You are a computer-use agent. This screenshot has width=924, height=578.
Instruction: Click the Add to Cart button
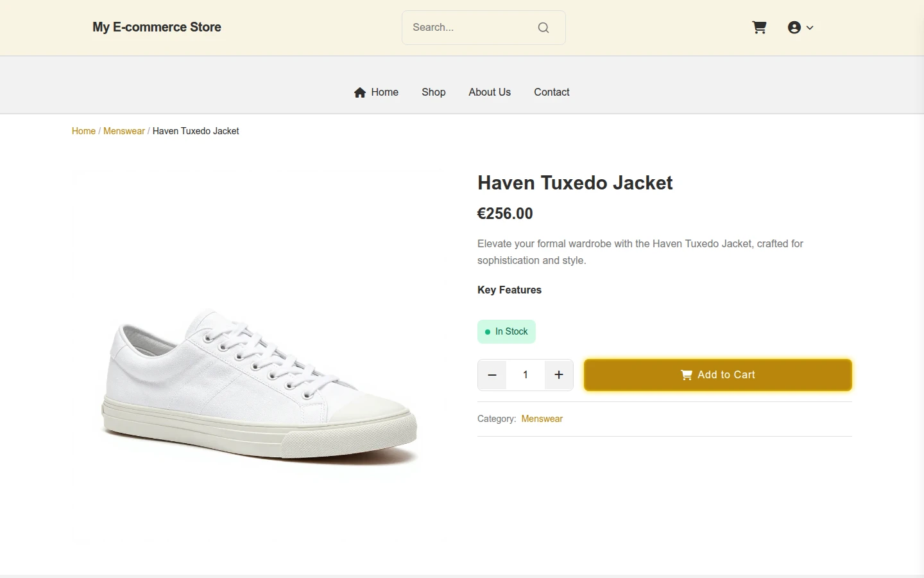coord(718,375)
